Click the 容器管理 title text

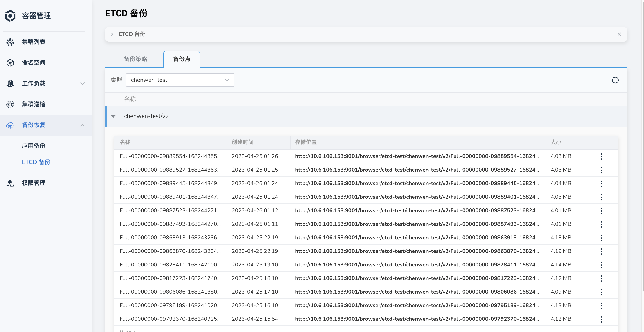pyautogui.click(x=36, y=16)
